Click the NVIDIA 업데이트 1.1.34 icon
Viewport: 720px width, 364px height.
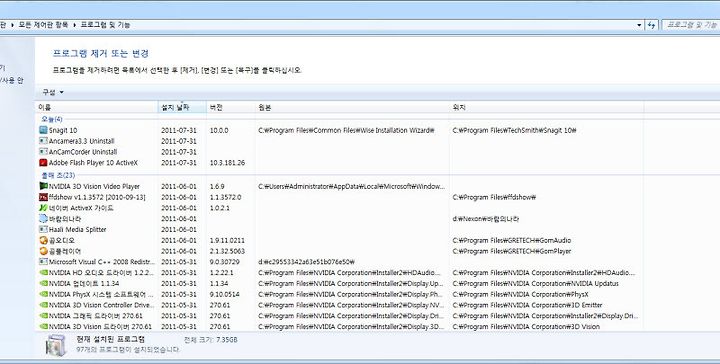tap(43, 284)
